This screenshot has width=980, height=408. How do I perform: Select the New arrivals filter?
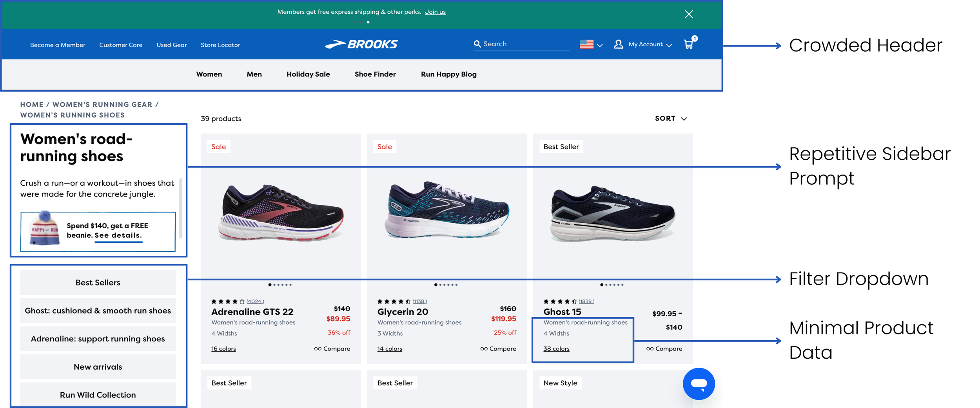[x=98, y=366]
